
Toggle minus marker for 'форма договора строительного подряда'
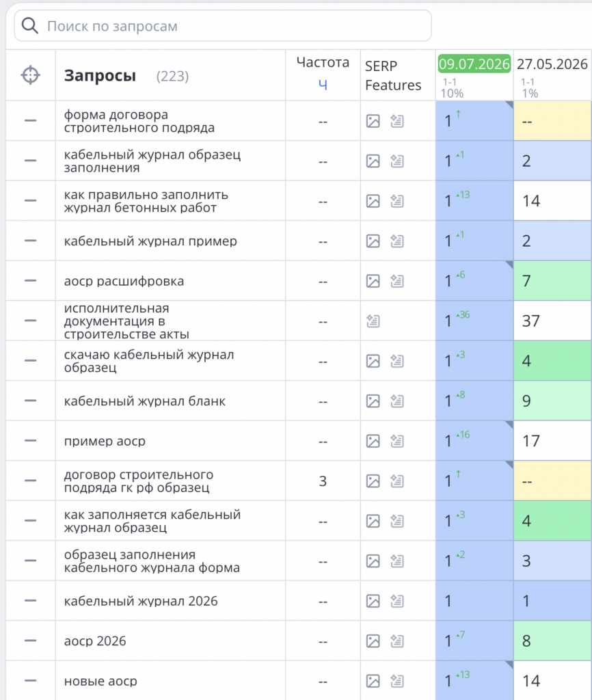(x=30, y=120)
